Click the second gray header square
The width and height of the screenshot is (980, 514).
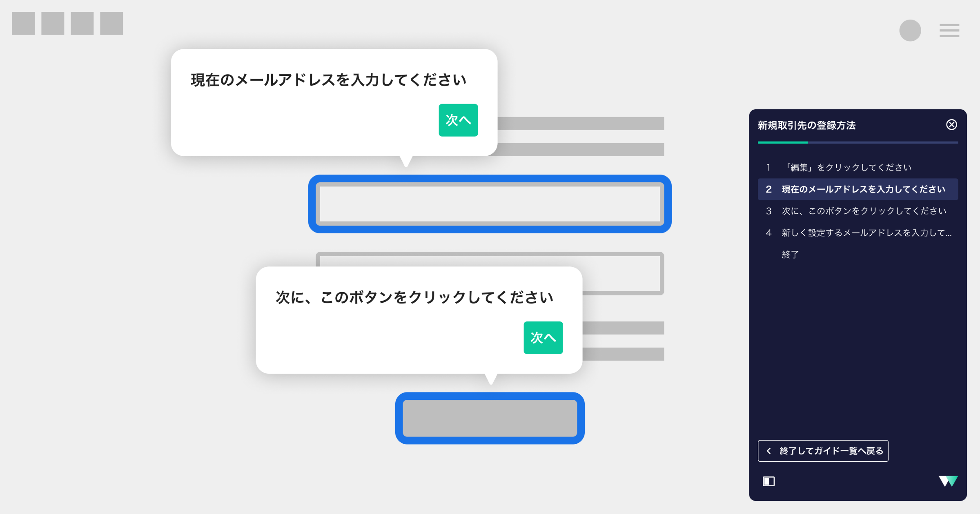click(x=53, y=23)
